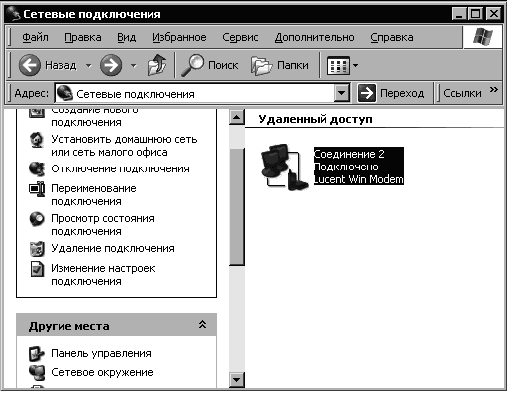Open the Forward history dropdown arrow
Screen dimensions: 508x393
click(x=134, y=65)
